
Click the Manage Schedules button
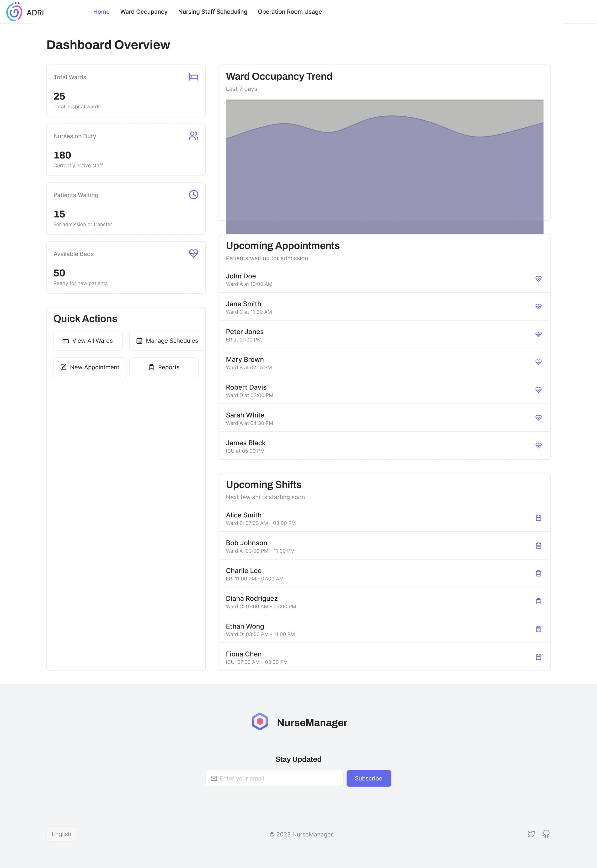point(167,341)
